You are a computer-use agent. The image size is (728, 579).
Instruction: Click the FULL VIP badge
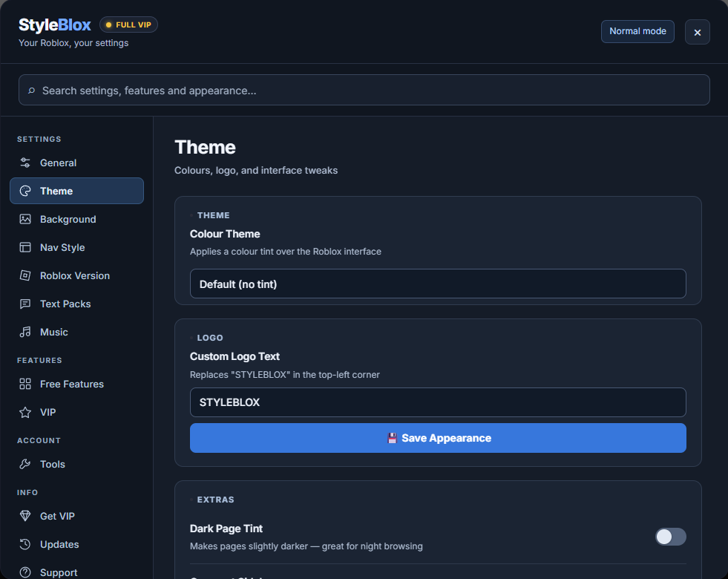[128, 24]
